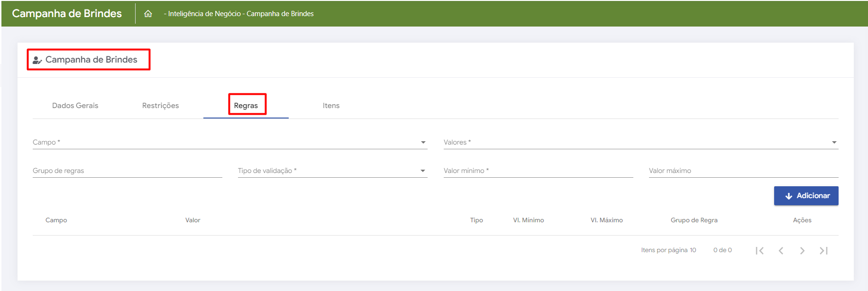Click the user edit icon beside Campanha de Brindes

(x=37, y=60)
